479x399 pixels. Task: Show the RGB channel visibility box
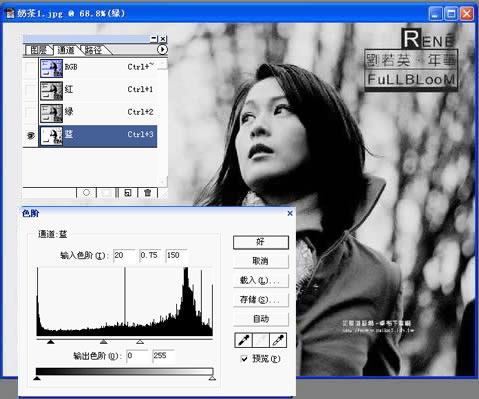(x=31, y=68)
